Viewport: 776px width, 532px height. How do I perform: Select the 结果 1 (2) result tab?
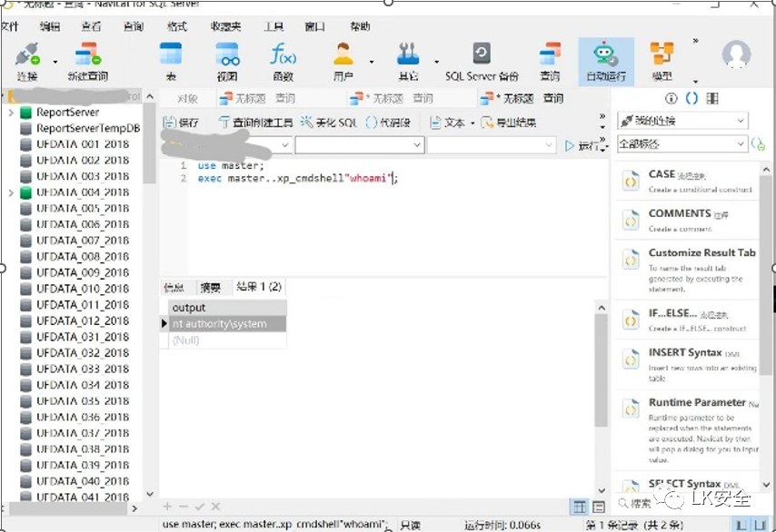259,287
